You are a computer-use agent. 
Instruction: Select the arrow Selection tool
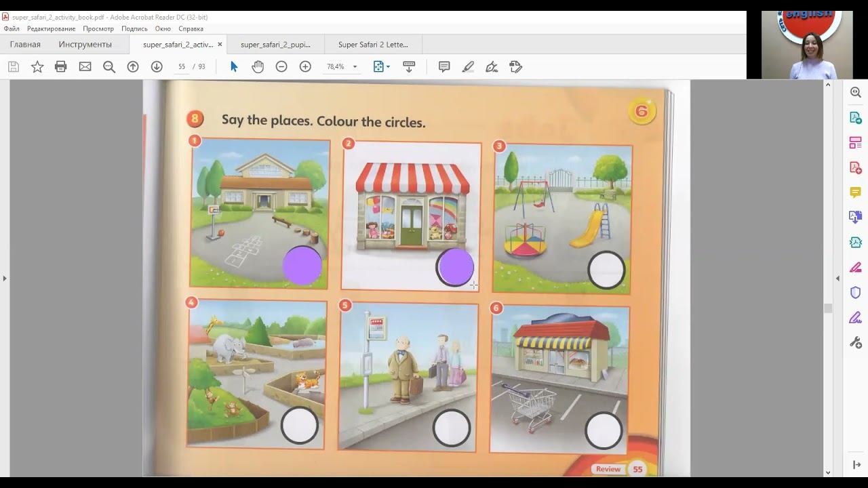point(234,66)
